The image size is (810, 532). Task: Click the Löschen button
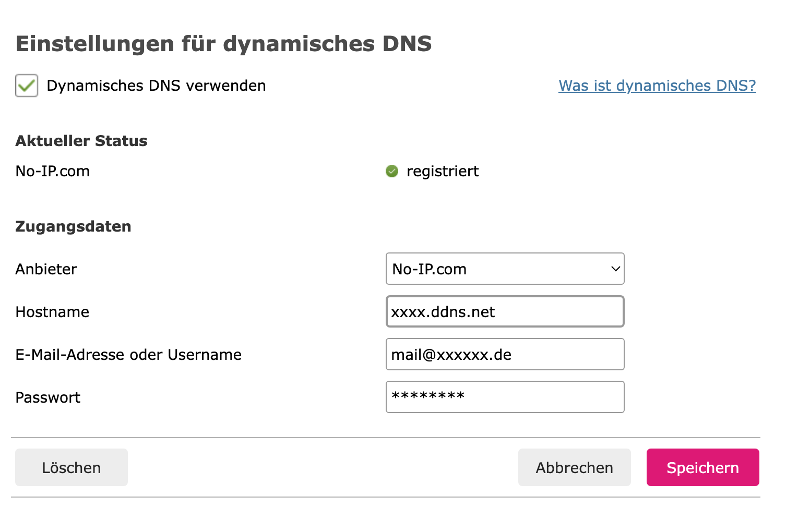[x=72, y=467]
